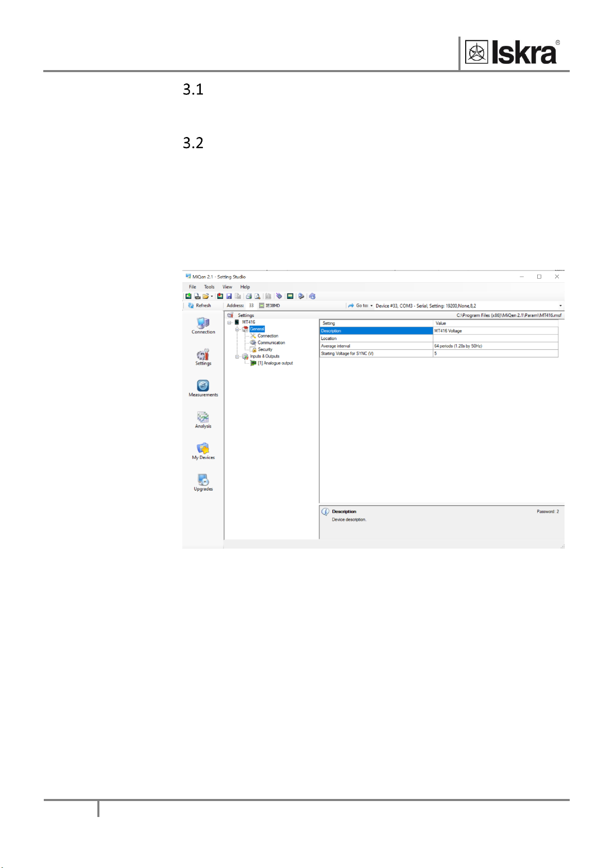Click the Settings header icon above tree

tap(230, 315)
